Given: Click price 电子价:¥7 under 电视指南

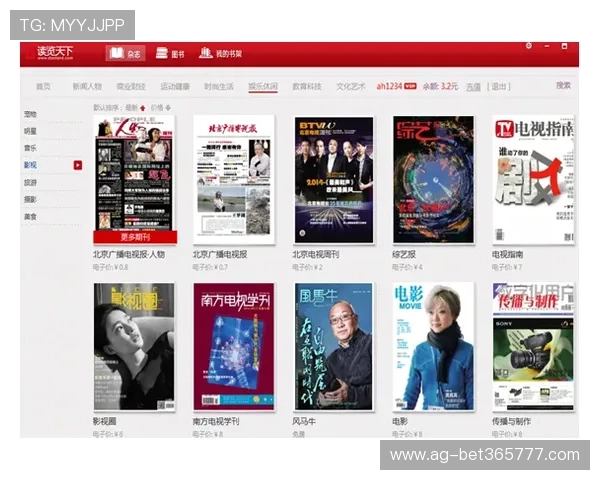Looking at the screenshot, I should pos(507,267).
